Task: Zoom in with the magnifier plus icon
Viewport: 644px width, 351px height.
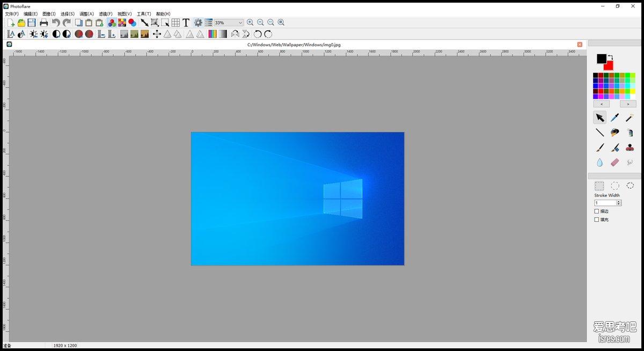Action: [x=250, y=23]
